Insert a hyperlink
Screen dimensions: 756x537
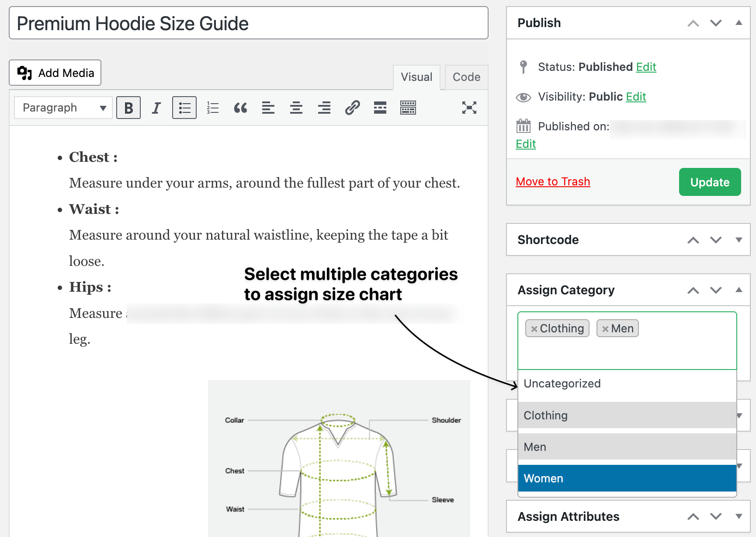(352, 108)
